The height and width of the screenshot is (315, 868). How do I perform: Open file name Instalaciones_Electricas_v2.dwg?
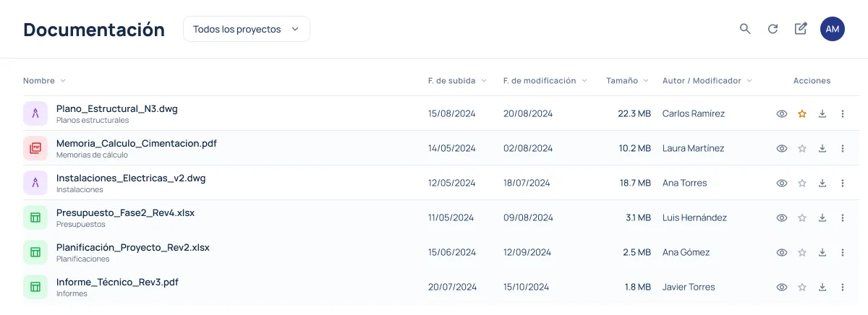(x=131, y=178)
